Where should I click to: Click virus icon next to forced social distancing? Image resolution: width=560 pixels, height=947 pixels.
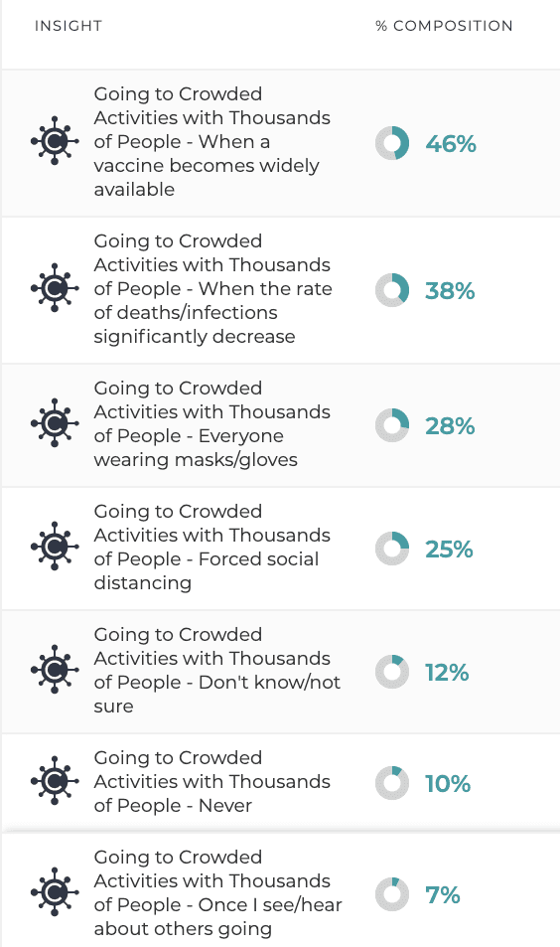(x=55, y=547)
